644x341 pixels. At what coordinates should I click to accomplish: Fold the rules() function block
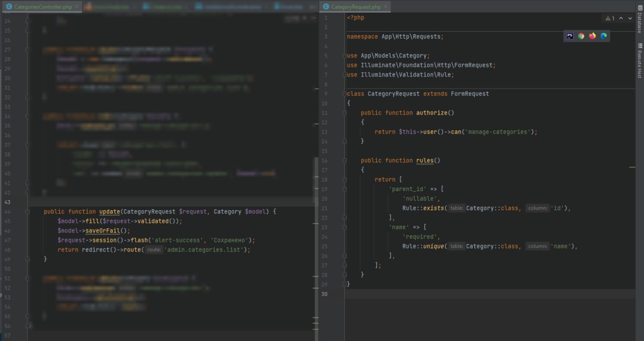tap(345, 160)
